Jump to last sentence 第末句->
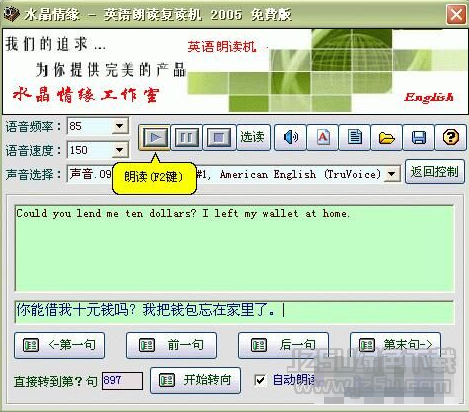Screen dimensions: 469x412 395,345
